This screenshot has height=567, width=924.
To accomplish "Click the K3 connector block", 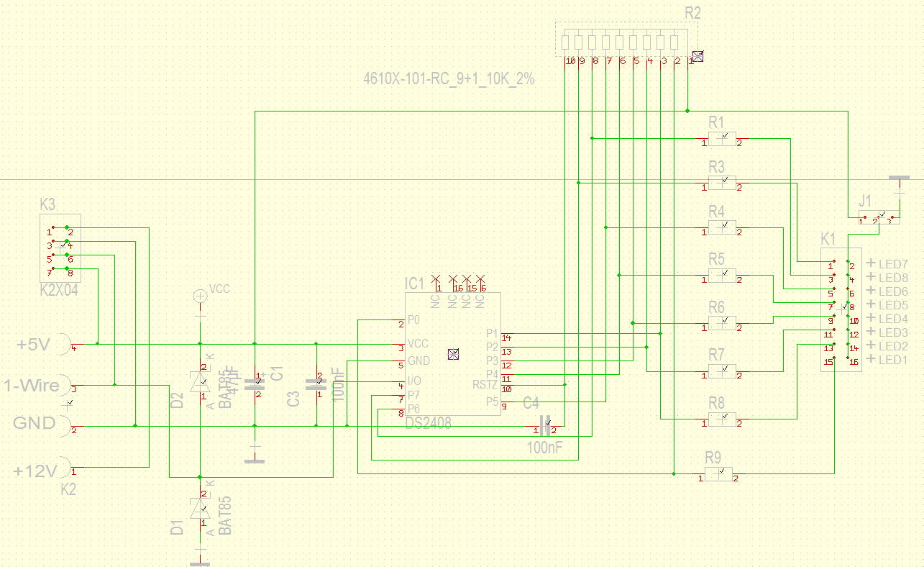I will tap(60, 248).
